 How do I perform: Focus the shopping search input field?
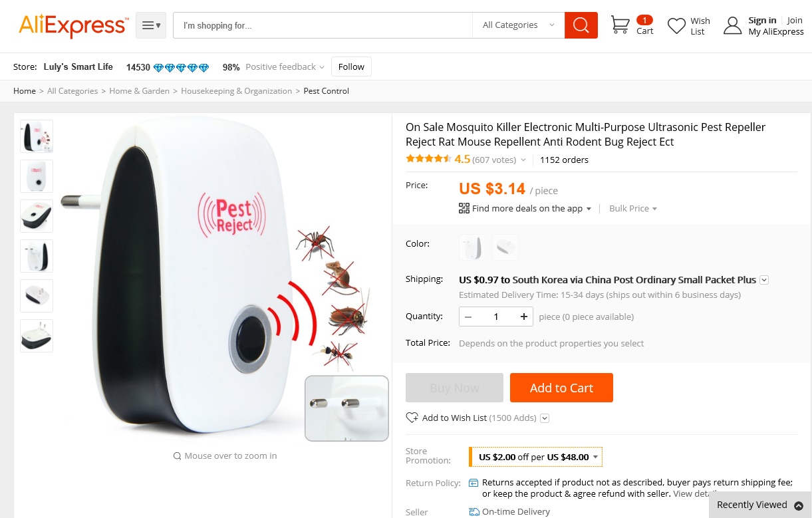pyautogui.click(x=323, y=25)
